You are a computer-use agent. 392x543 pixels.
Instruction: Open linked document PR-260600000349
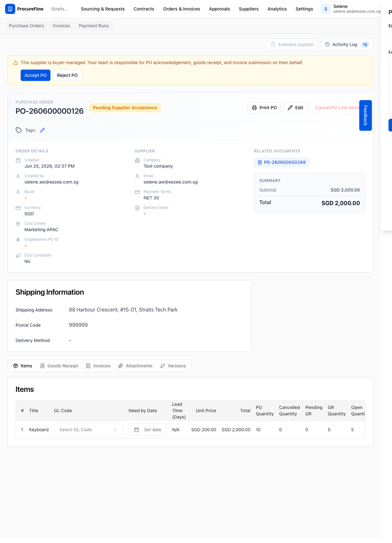coord(282,162)
